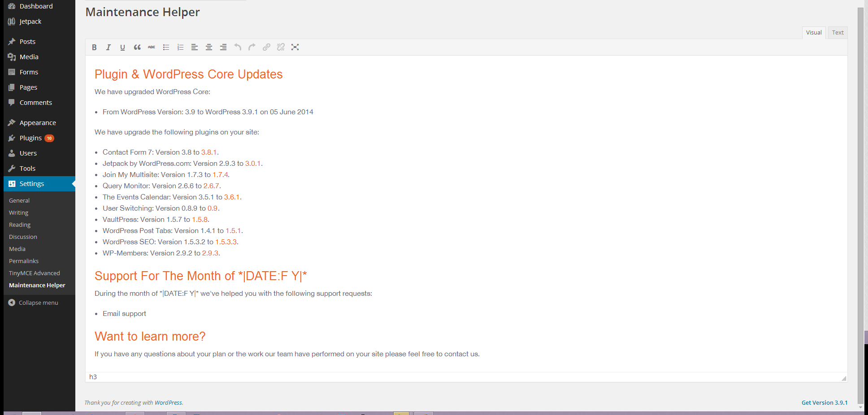This screenshot has width=868, height=415.
Task: Center align the text
Action: 209,47
